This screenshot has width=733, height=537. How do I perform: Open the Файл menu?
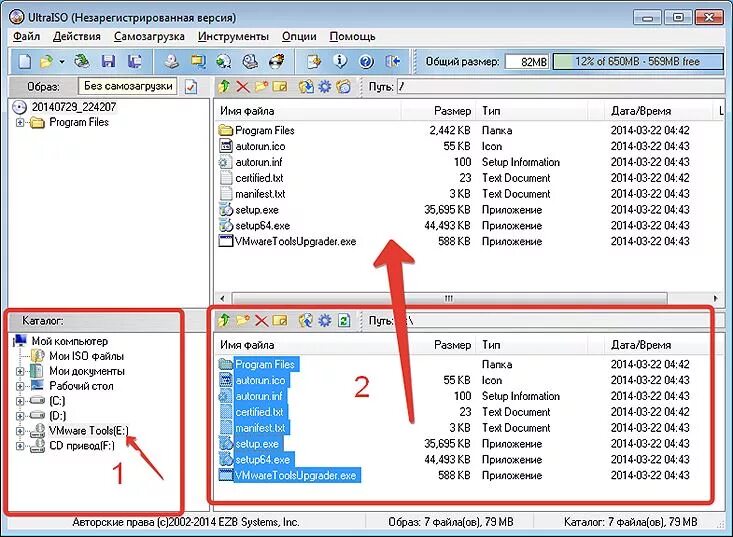pyautogui.click(x=26, y=36)
